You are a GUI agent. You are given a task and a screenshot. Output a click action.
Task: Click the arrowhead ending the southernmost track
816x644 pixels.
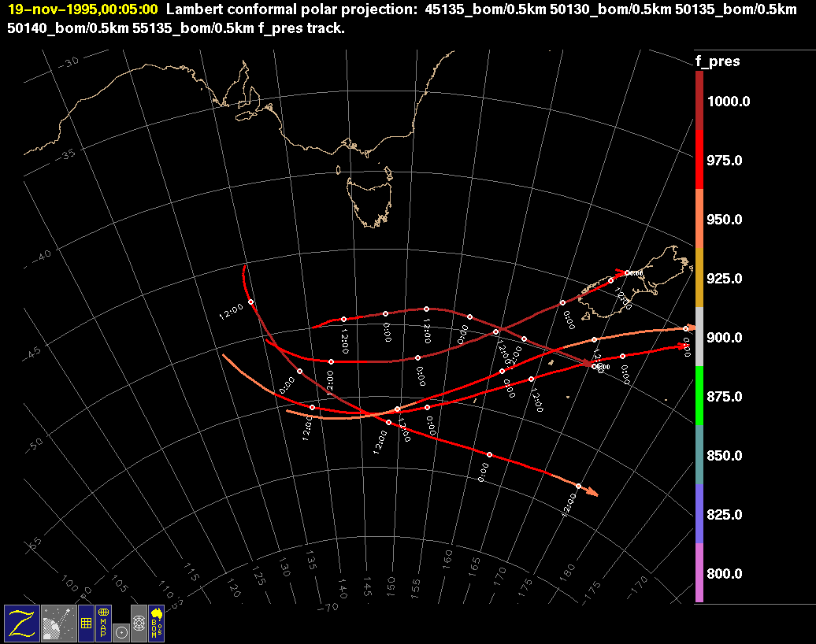(x=592, y=493)
